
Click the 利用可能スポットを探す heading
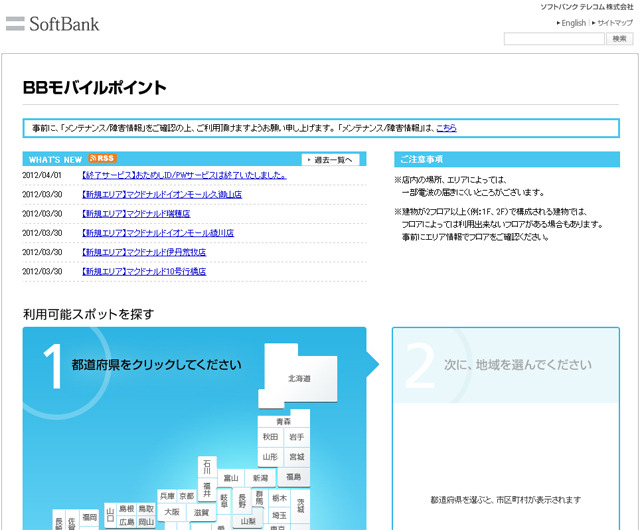click(x=89, y=314)
